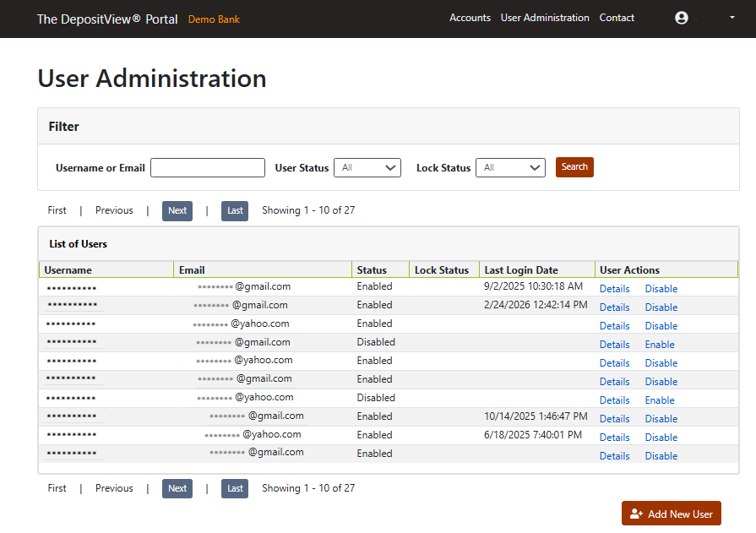The width and height of the screenshot is (756, 533).
Task: Click top Last pagination button
Action: pos(235,211)
